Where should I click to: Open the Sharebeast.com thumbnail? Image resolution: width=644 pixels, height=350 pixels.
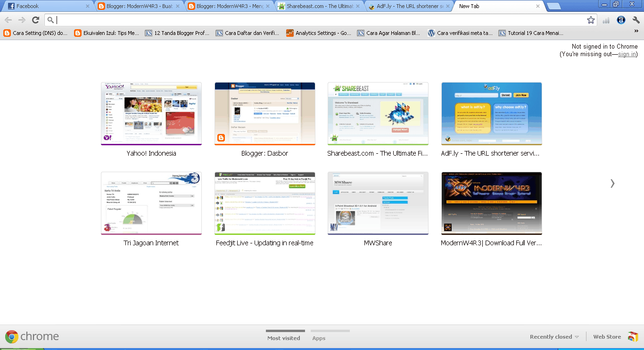[378, 114]
